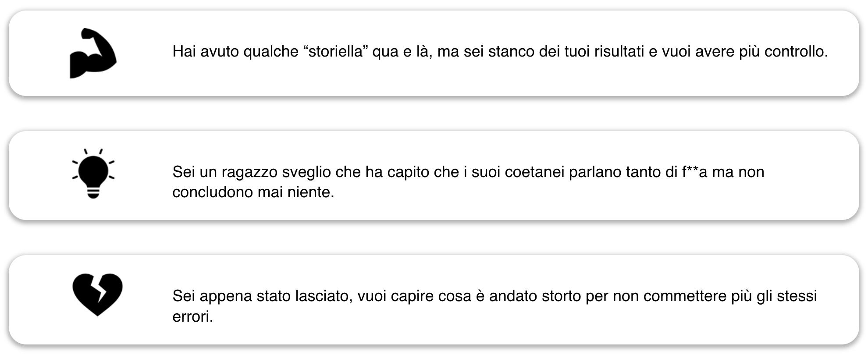Select the card about just being dumped
868x362 pixels.
(x=434, y=300)
